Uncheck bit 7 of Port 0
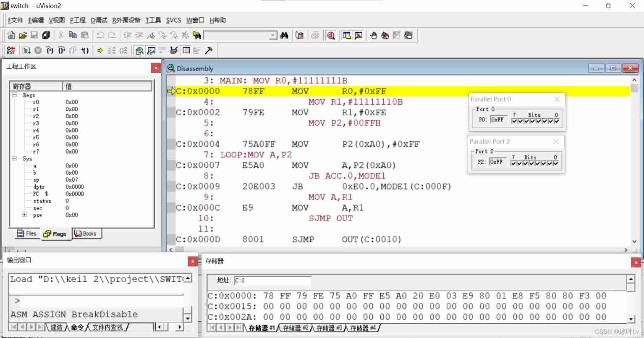Screen dimensions: 644x338 (x=514, y=121)
